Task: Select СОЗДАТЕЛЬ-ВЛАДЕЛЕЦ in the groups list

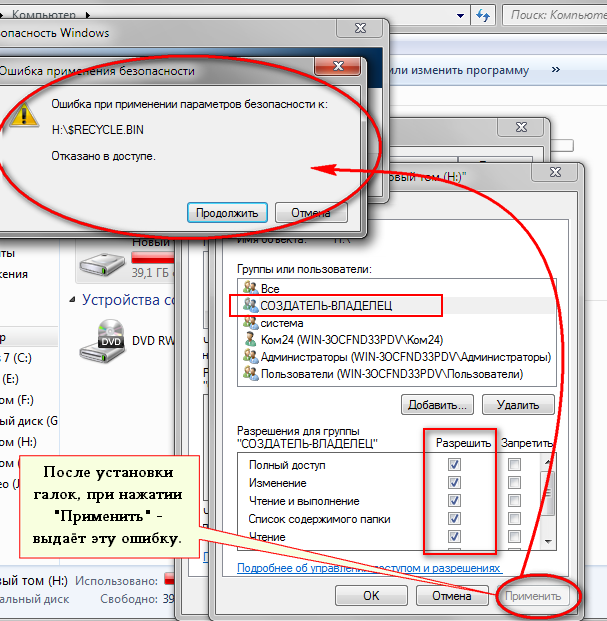Action: pos(397,305)
